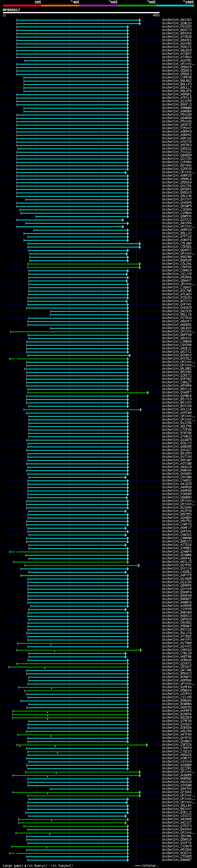This screenshot has height=868, width=197.
Task: Open hit UniRef100_B6VC73
Action: (177, 30)
